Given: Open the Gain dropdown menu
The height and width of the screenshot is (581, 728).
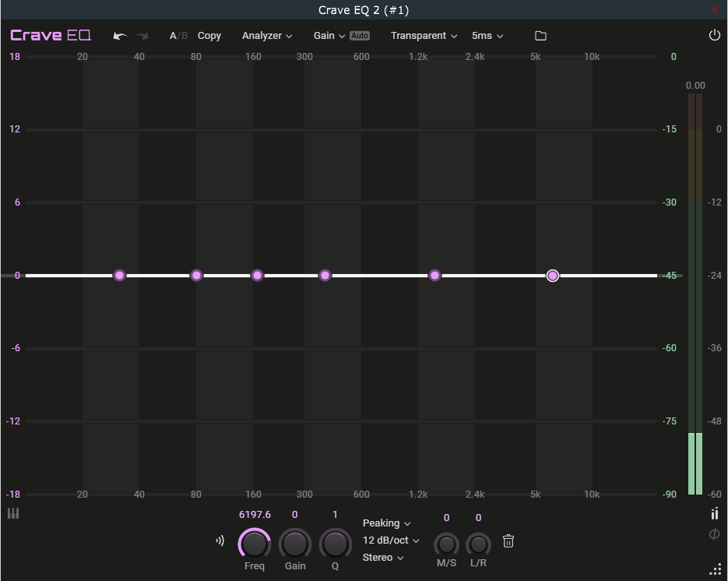Looking at the screenshot, I should pyautogui.click(x=329, y=36).
